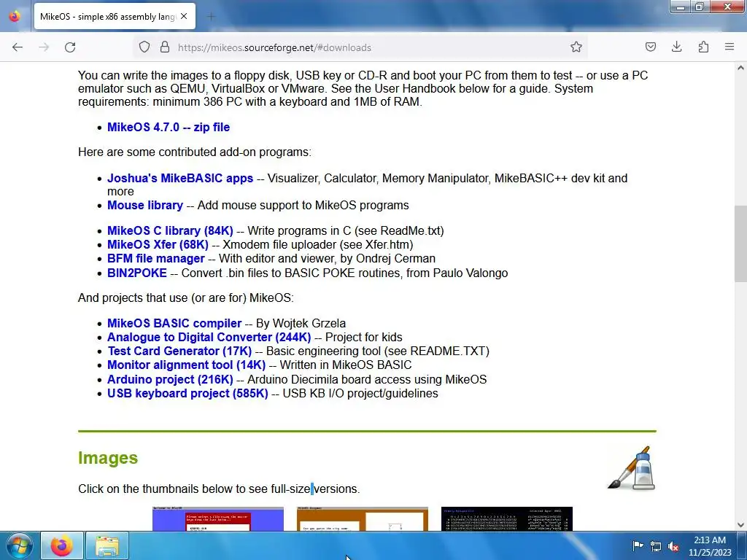Save page to Pocket
The image size is (747, 560).
pyautogui.click(x=650, y=47)
